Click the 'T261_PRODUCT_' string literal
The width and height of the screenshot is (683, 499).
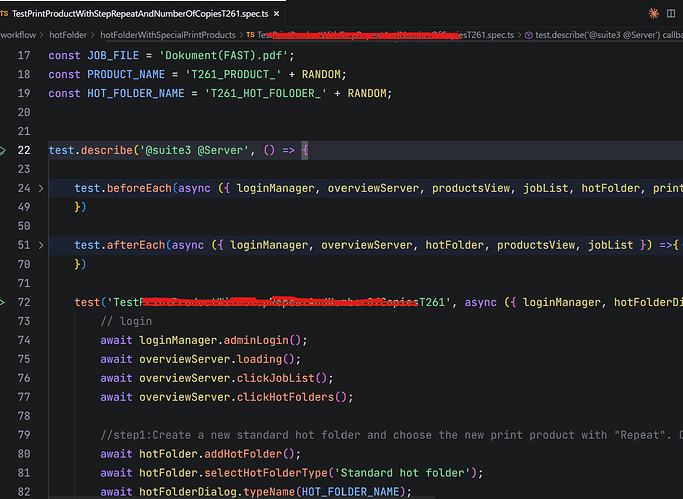pos(233,74)
